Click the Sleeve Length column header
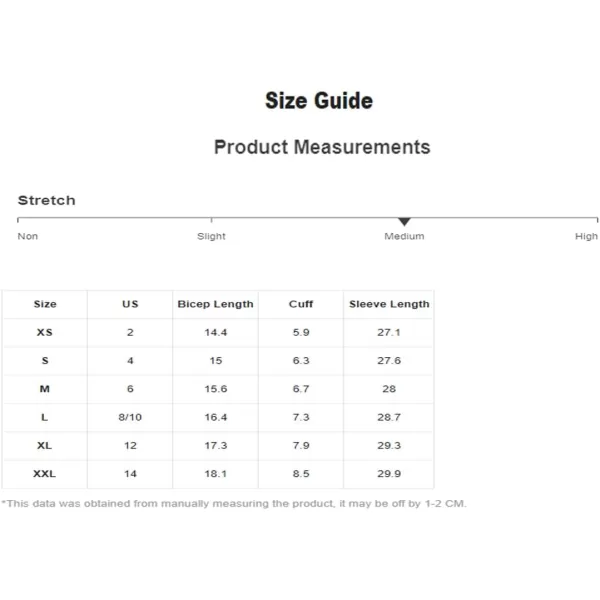 (x=389, y=304)
